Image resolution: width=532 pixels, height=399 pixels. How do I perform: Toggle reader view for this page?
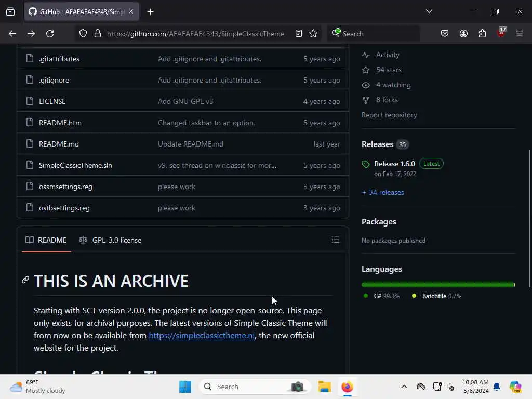299,33
